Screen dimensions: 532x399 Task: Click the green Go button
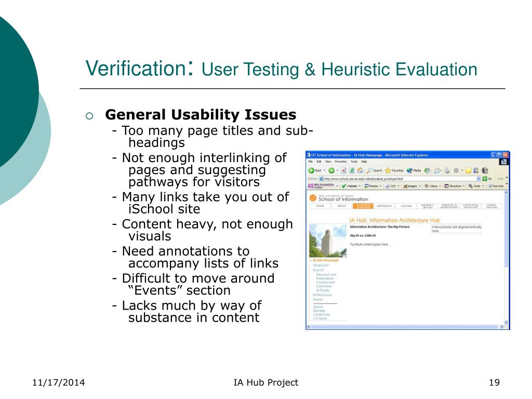click(x=487, y=179)
